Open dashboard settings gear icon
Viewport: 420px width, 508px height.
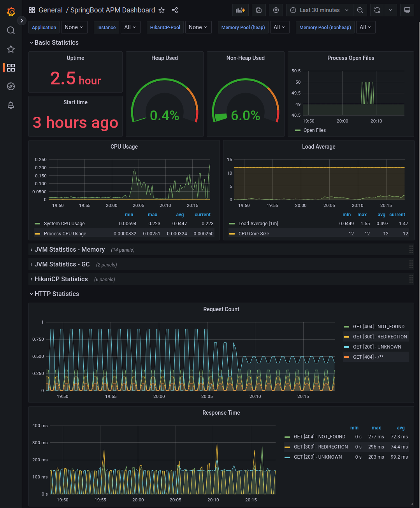276,10
